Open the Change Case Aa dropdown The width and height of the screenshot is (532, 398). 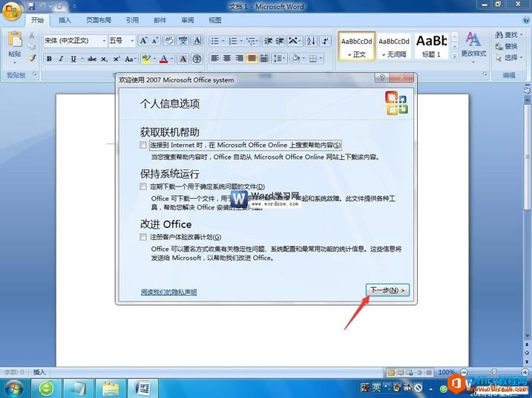point(130,59)
